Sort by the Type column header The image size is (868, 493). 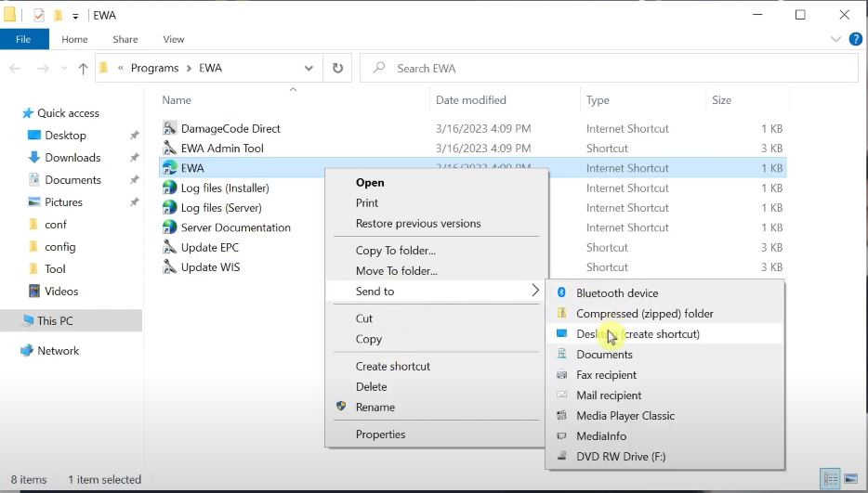point(598,100)
